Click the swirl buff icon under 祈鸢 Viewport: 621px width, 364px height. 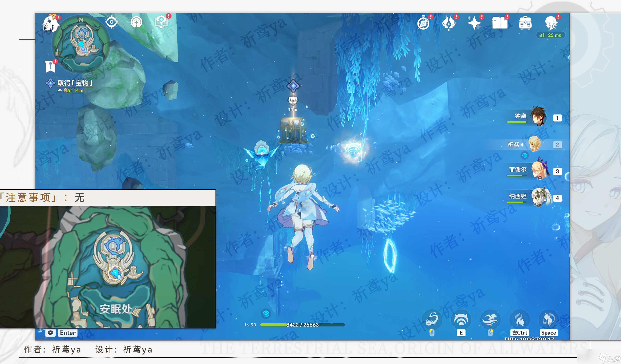point(525,155)
